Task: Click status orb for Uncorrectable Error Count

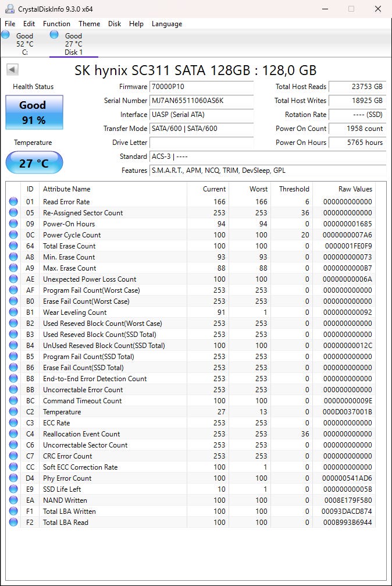Action: click(x=13, y=390)
